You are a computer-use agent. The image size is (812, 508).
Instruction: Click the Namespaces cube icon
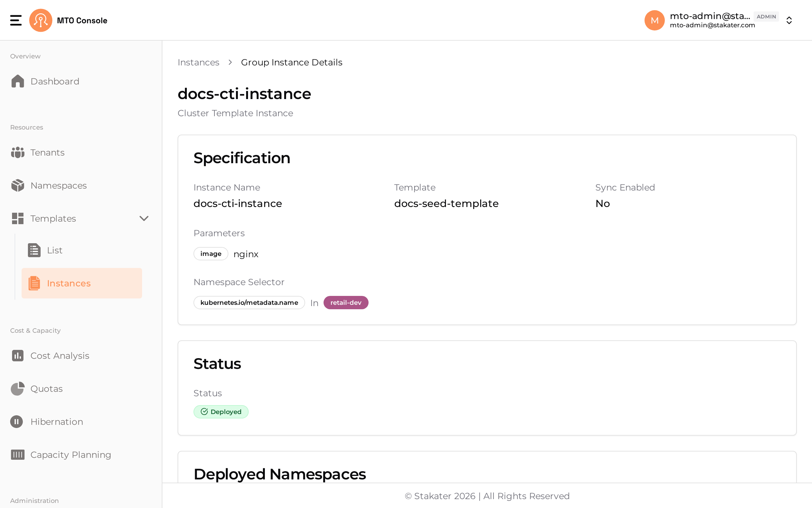[x=17, y=185]
